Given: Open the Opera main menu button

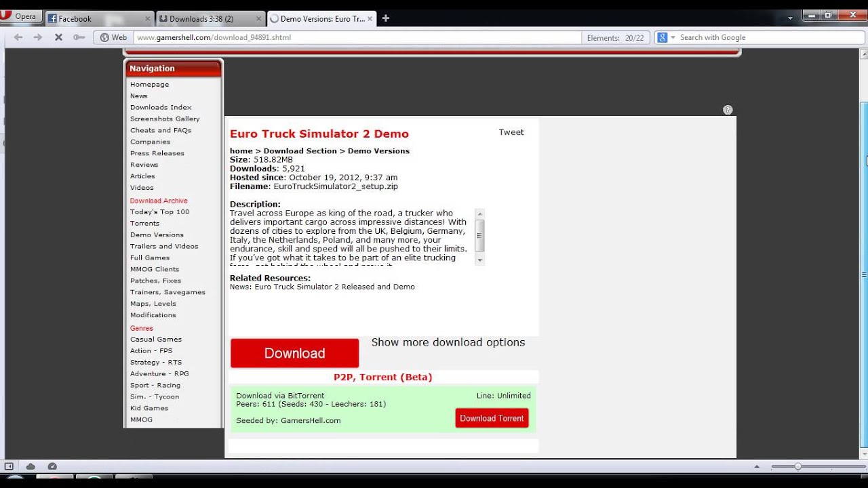Looking at the screenshot, I should point(20,17).
